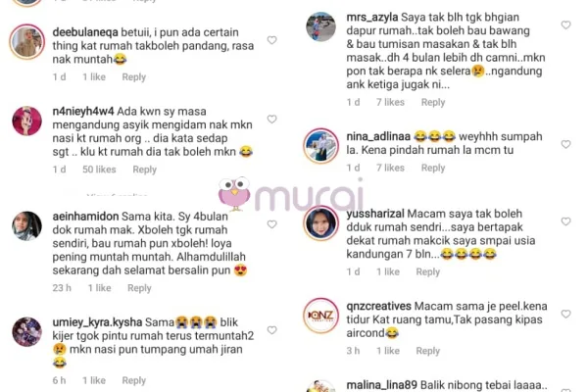Reply to n4nieyh4w4's comment
The height and width of the screenshot is (392, 588).
tap(144, 170)
